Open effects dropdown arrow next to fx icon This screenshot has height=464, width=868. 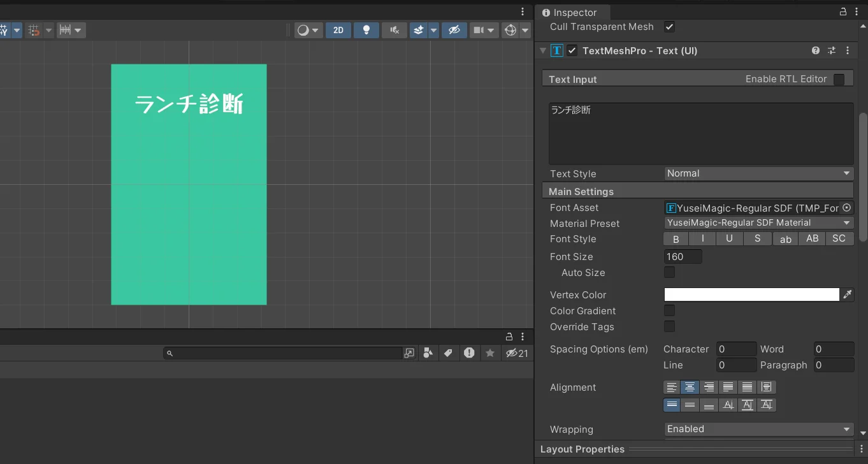(x=434, y=30)
